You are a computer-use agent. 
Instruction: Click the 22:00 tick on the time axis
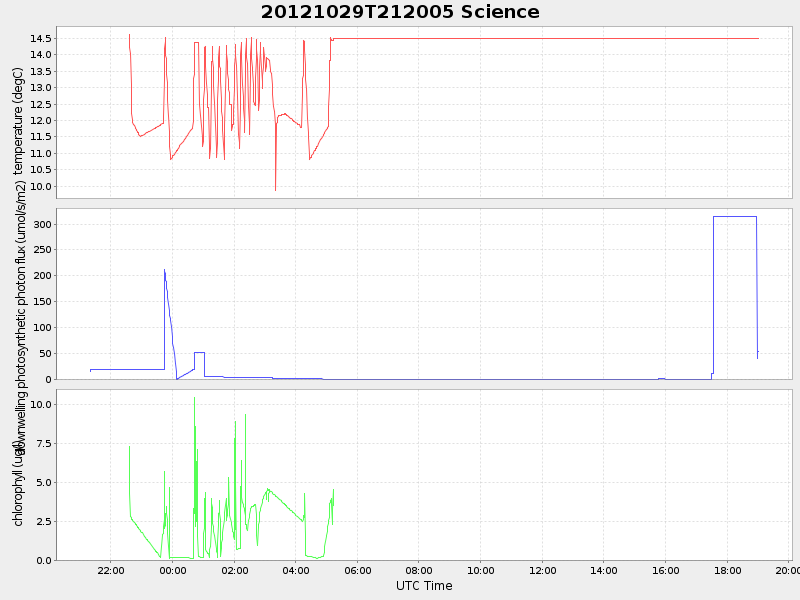click(111, 570)
